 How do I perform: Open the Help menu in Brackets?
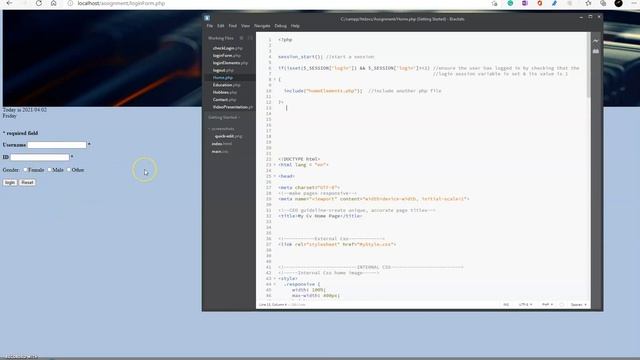point(295,26)
